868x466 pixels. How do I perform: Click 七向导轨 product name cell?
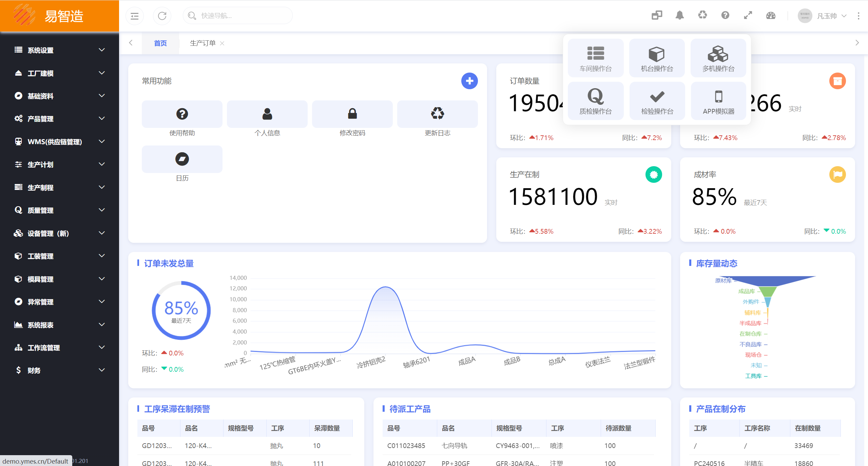454,446
